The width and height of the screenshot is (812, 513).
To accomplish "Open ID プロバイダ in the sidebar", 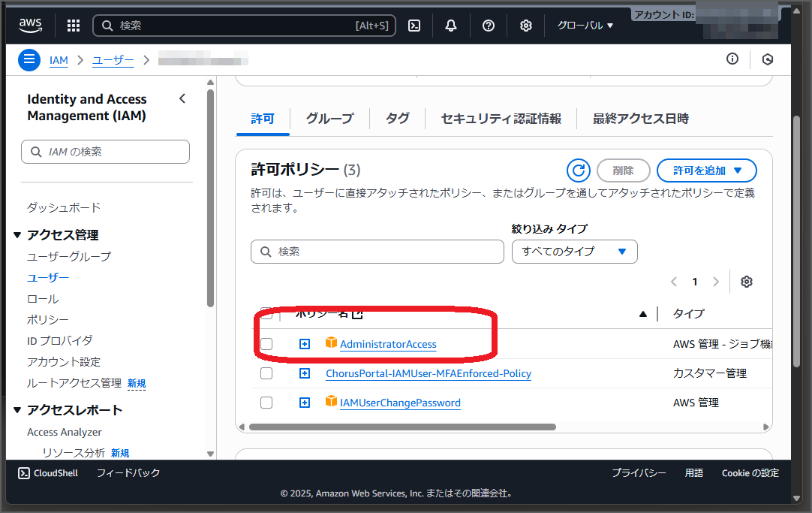I will 59,340.
